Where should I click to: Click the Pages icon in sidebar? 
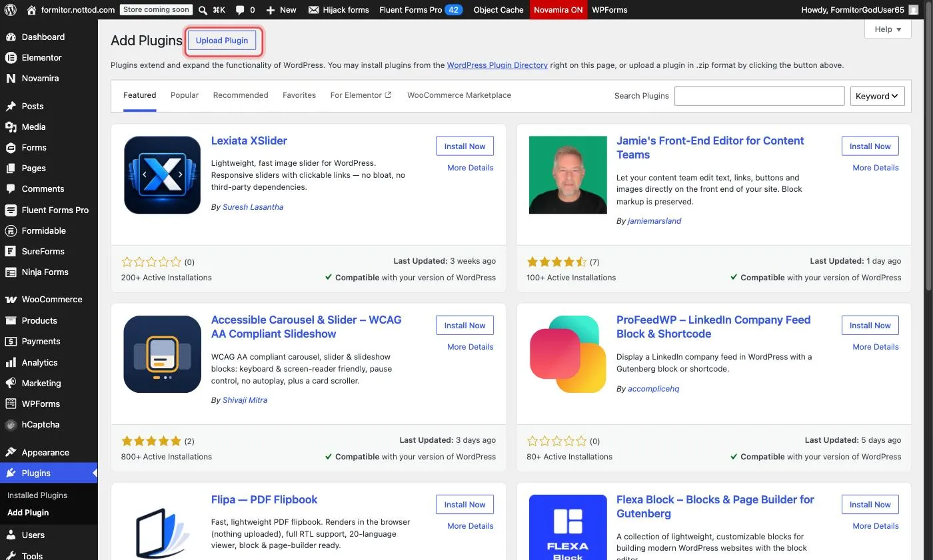[x=11, y=168]
